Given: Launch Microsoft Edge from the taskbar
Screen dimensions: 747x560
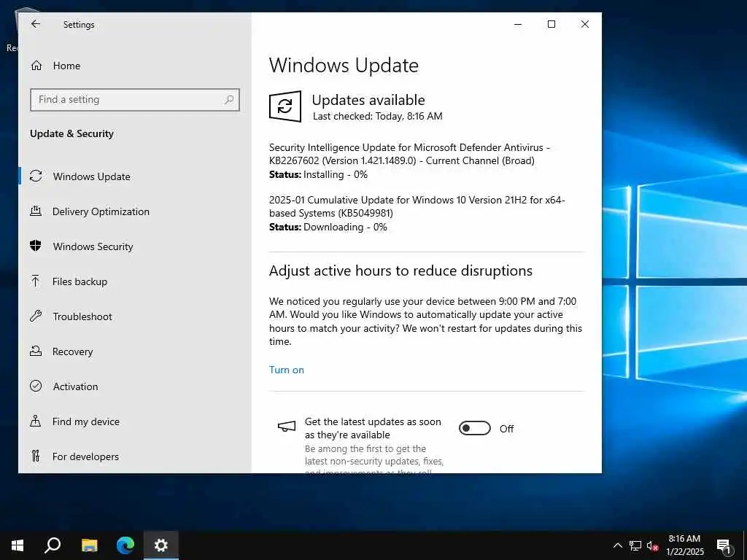Looking at the screenshot, I should tap(125, 545).
